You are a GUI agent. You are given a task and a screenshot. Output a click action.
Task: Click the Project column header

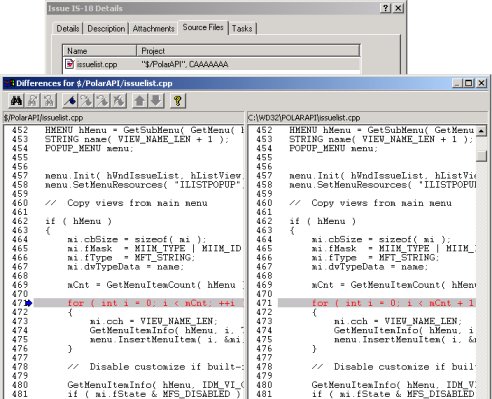click(x=248, y=51)
